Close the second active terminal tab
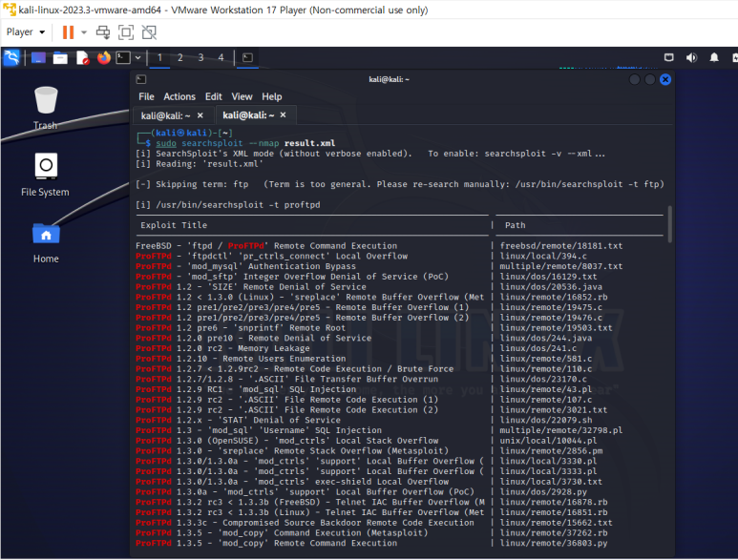This screenshot has width=738, height=560. click(283, 114)
